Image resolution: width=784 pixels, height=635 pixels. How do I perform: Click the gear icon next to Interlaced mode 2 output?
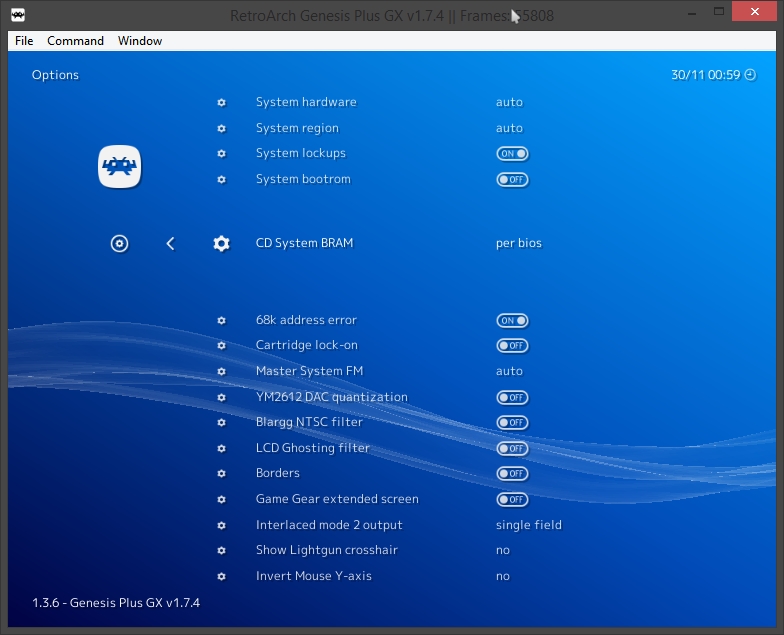coord(222,526)
